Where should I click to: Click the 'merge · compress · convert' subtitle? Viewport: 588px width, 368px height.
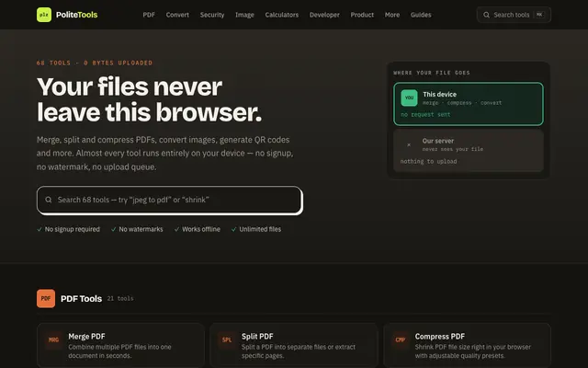(x=462, y=103)
